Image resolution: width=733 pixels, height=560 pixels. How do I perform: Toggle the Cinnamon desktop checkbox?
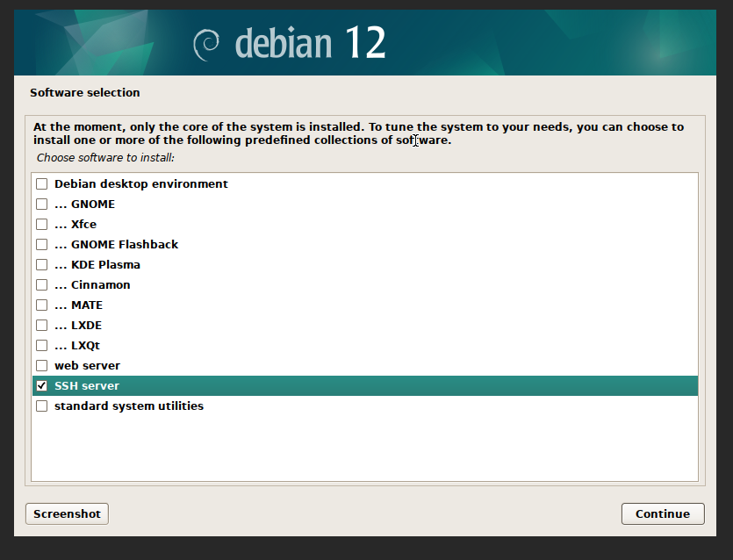click(x=41, y=285)
